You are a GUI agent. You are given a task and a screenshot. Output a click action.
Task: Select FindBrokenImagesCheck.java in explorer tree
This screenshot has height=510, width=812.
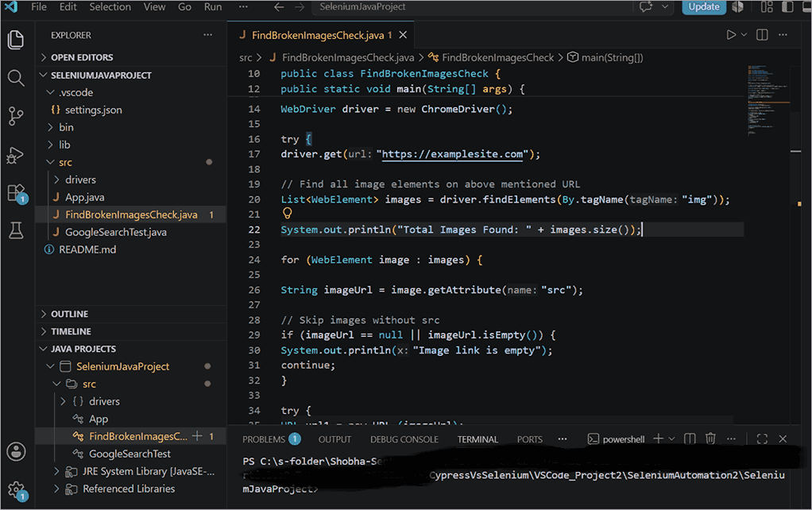point(131,214)
